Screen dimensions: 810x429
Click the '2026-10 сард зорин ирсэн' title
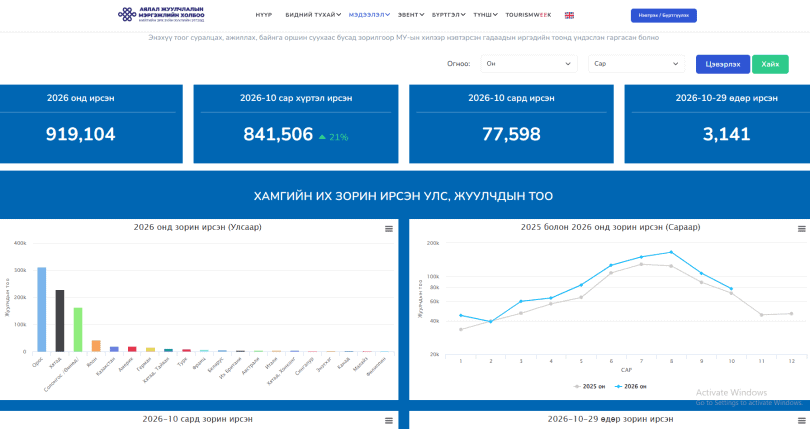(197, 419)
